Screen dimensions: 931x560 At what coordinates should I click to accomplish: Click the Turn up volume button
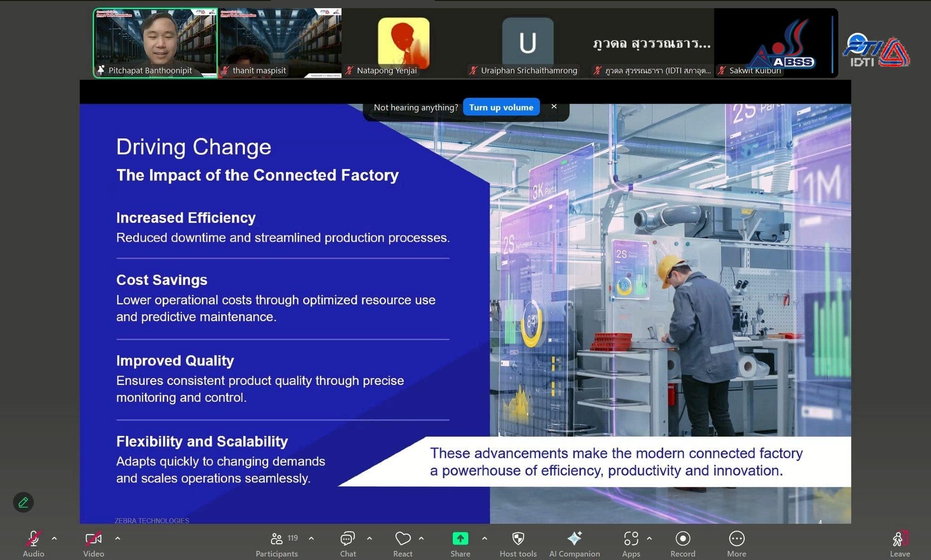(501, 107)
